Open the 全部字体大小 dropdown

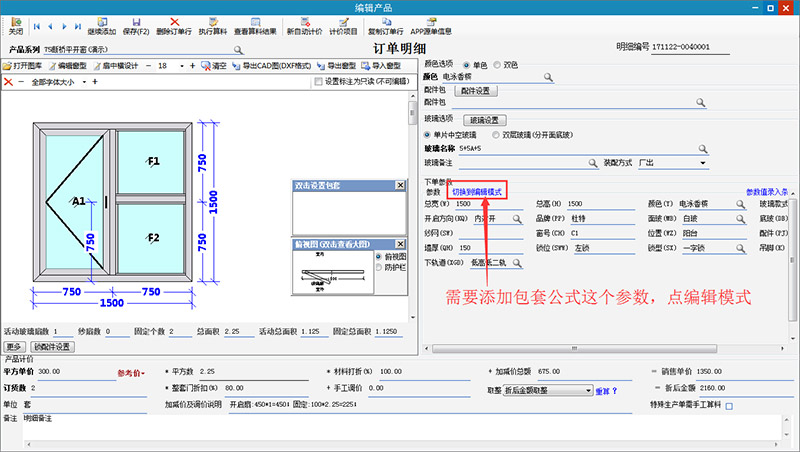point(84,82)
